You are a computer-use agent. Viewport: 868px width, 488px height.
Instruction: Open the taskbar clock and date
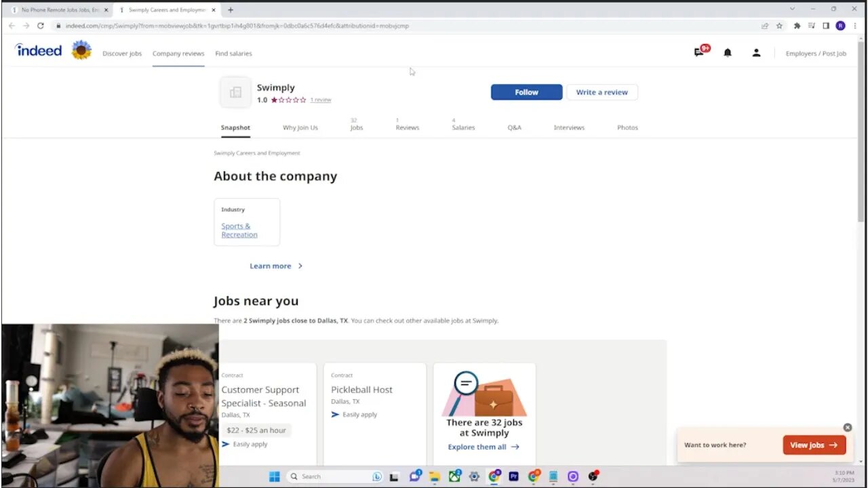click(x=844, y=476)
